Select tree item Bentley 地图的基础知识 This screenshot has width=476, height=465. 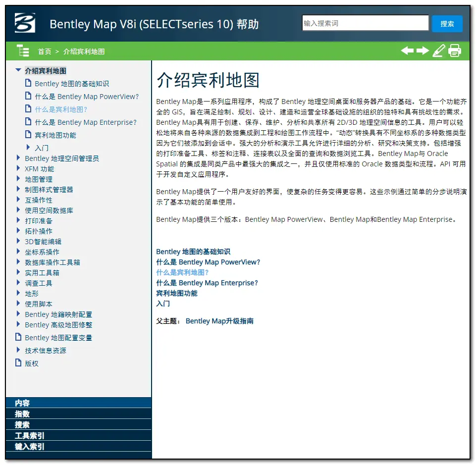coord(72,84)
